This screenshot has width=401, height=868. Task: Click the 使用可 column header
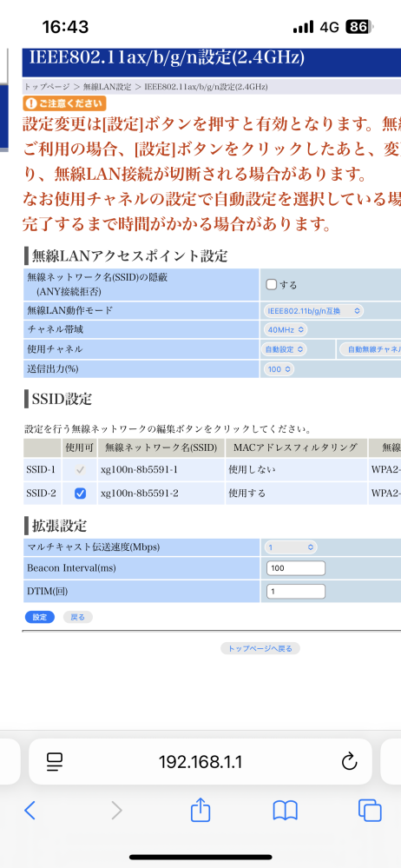[x=80, y=447]
